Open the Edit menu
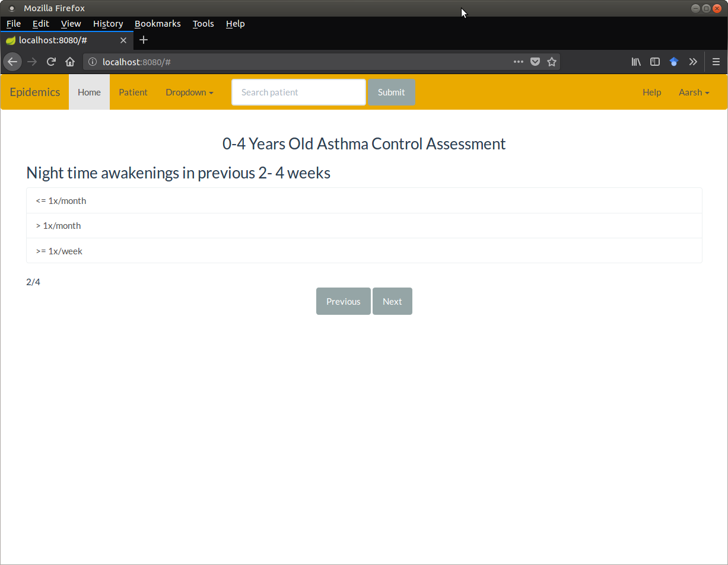The width and height of the screenshot is (728, 565). (x=41, y=24)
